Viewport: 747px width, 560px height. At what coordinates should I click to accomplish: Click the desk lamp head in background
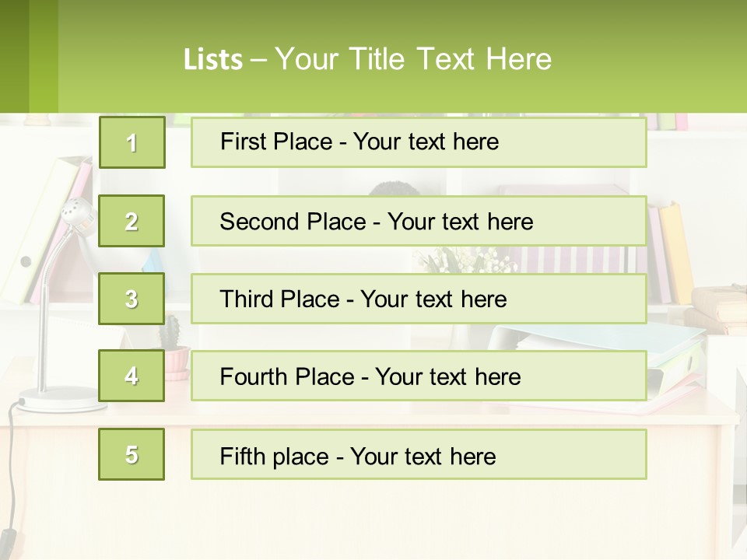tap(79, 215)
